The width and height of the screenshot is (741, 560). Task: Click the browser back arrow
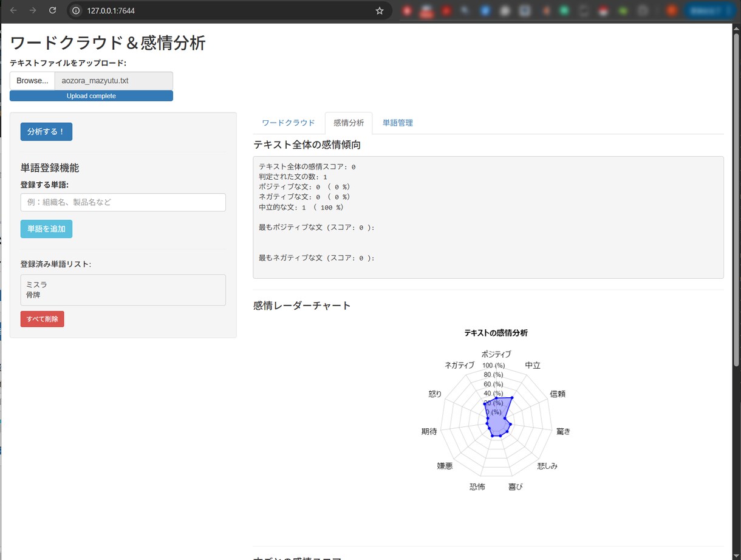13,10
